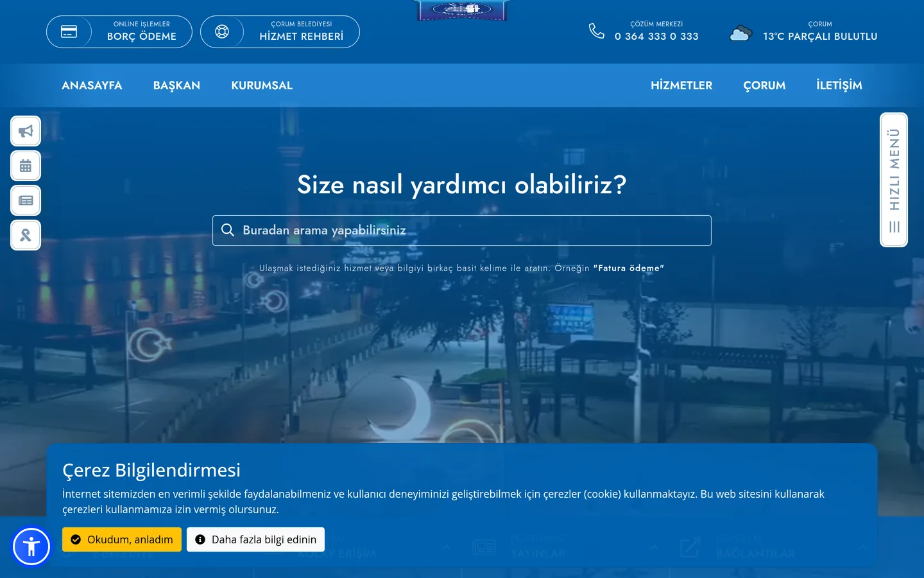Open the announcements megaphone icon
Viewport: 924px width, 578px height.
26,131
